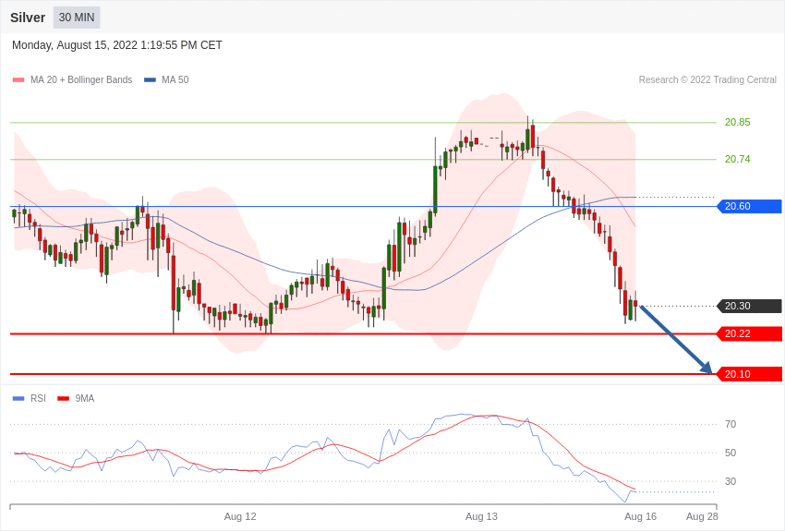This screenshot has height=532, width=785.
Task: Click the chart timestamp Monday, August 15, 2022
Action: coord(116,45)
